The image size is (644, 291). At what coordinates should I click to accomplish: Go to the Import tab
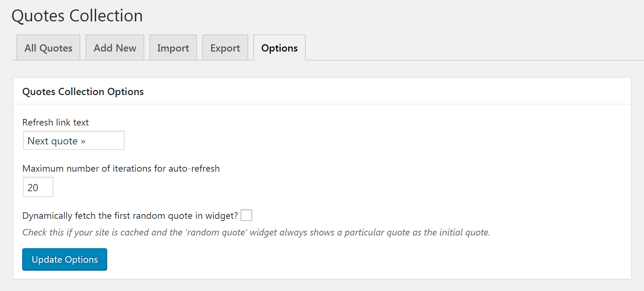coord(173,48)
